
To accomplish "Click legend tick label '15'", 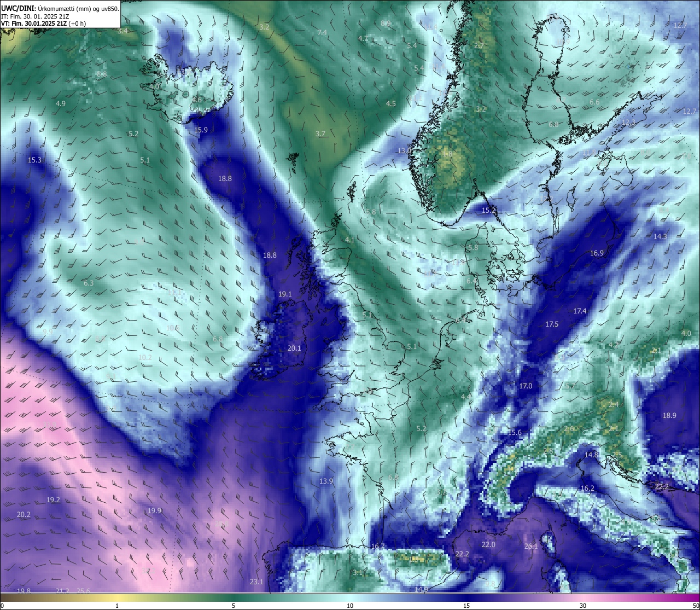I will (x=466, y=606).
